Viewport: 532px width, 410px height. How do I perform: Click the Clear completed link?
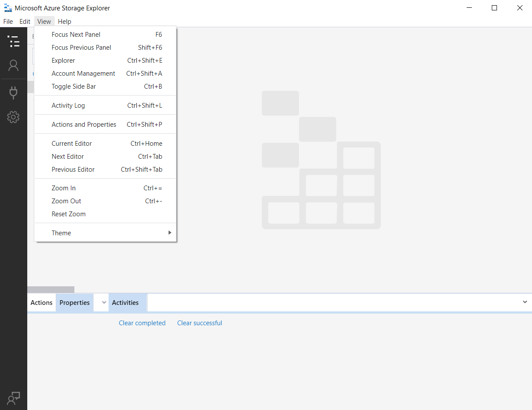[142, 323]
